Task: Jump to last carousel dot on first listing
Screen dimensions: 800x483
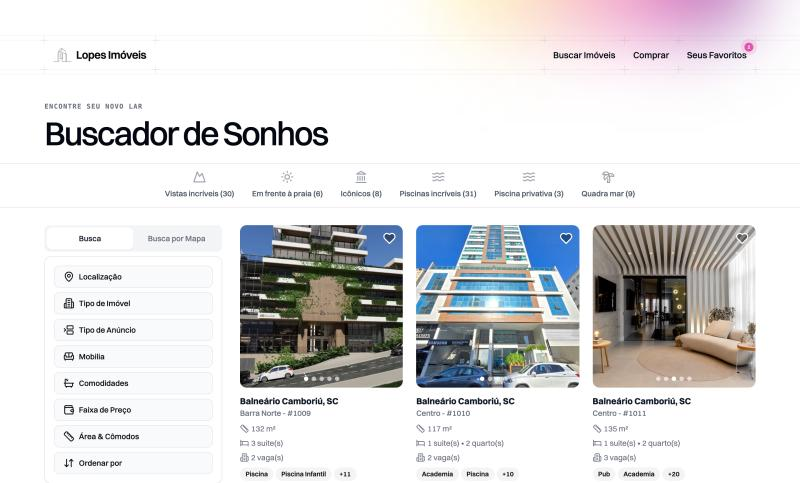Action: coord(337,379)
